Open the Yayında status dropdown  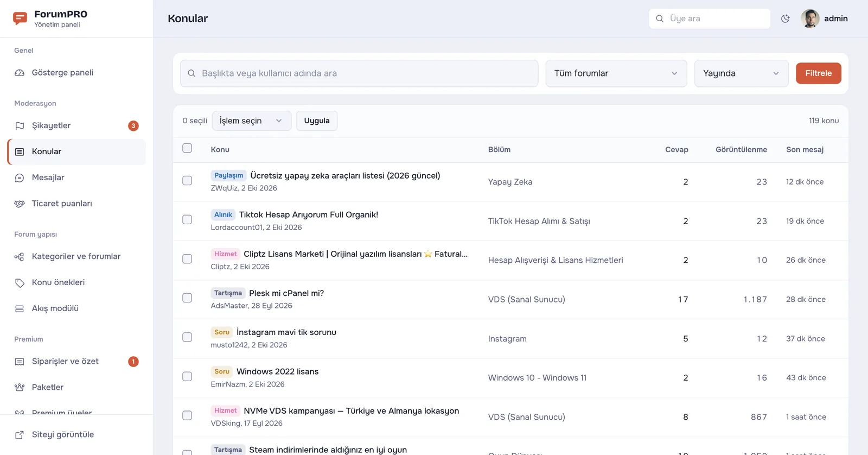(x=741, y=73)
